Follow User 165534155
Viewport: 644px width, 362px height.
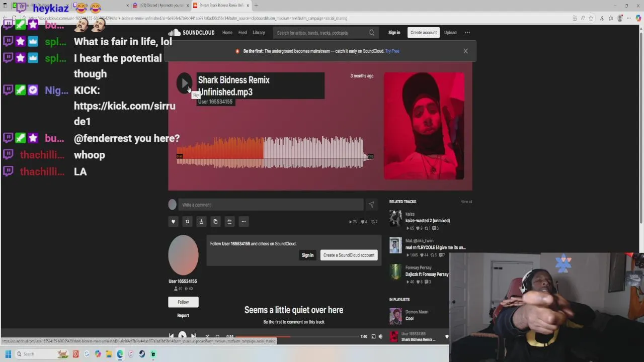pyautogui.click(x=183, y=302)
